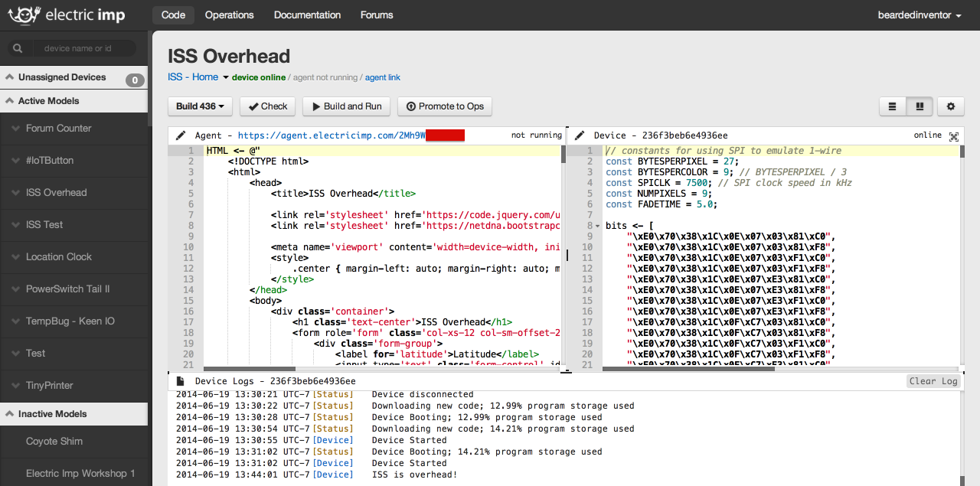The width and height of the screenshot is (980, 486).
Task: Click the Unassigned Devices count badge
Action: tap(135, 80)
